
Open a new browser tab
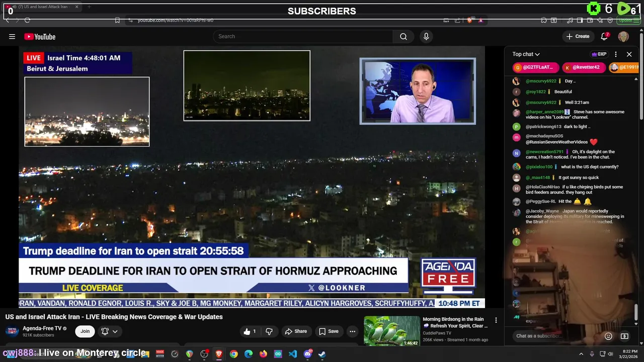click(89, 7)
